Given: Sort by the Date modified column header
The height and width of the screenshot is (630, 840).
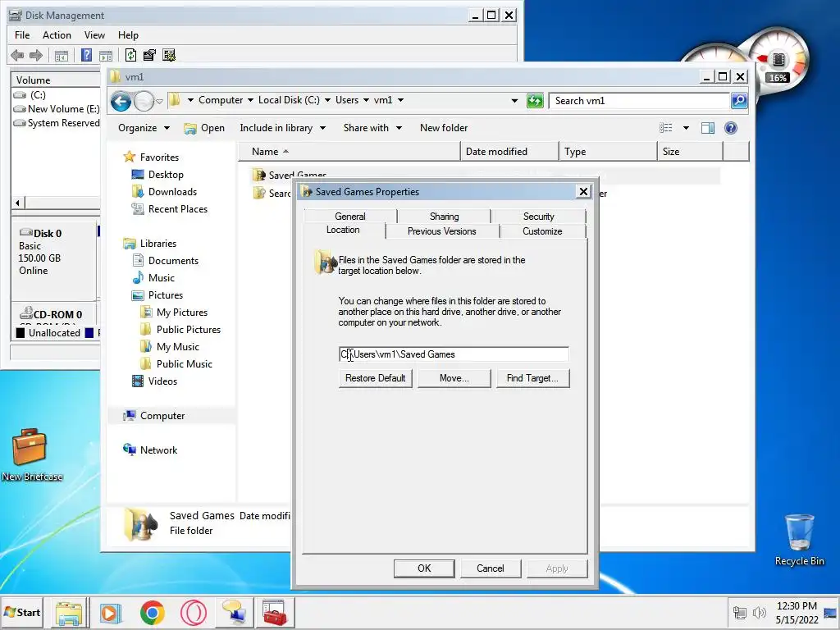Looking at the screenshot, I should coord(509,152).
